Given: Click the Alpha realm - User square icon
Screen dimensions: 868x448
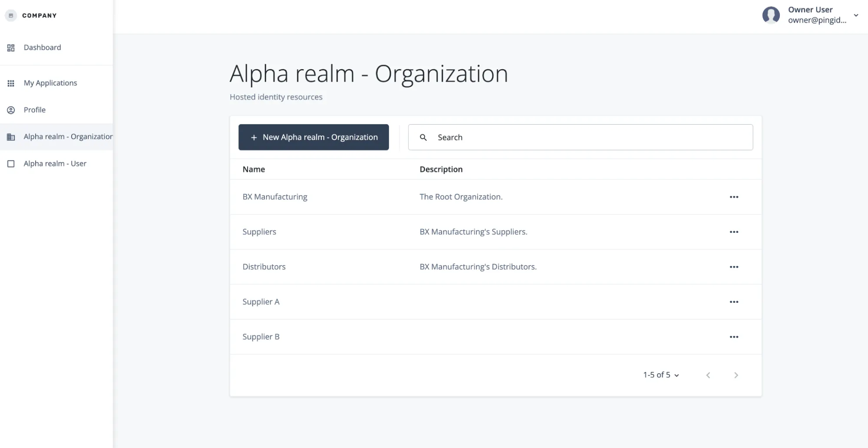Looking at the screenshot, I should [11, 164].
